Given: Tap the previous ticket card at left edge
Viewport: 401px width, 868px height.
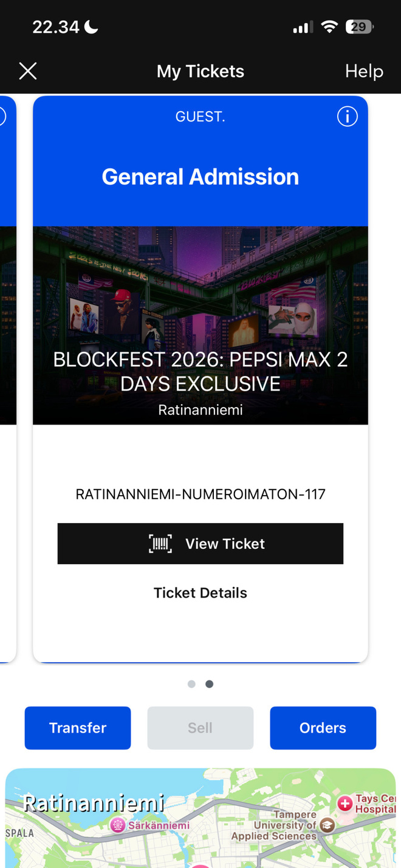Looking at the screenshot, I should pos(7,378).
